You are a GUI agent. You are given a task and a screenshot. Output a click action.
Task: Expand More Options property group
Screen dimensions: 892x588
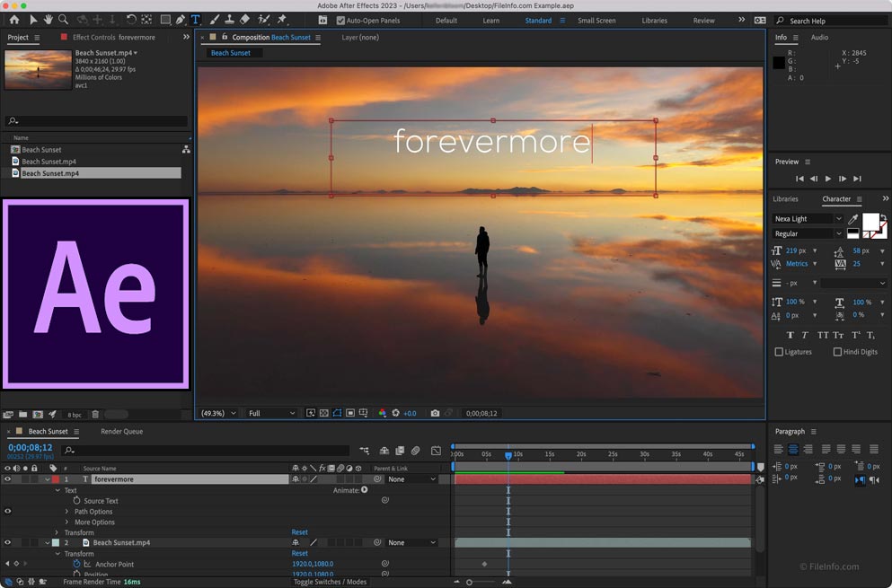[66, 522]
